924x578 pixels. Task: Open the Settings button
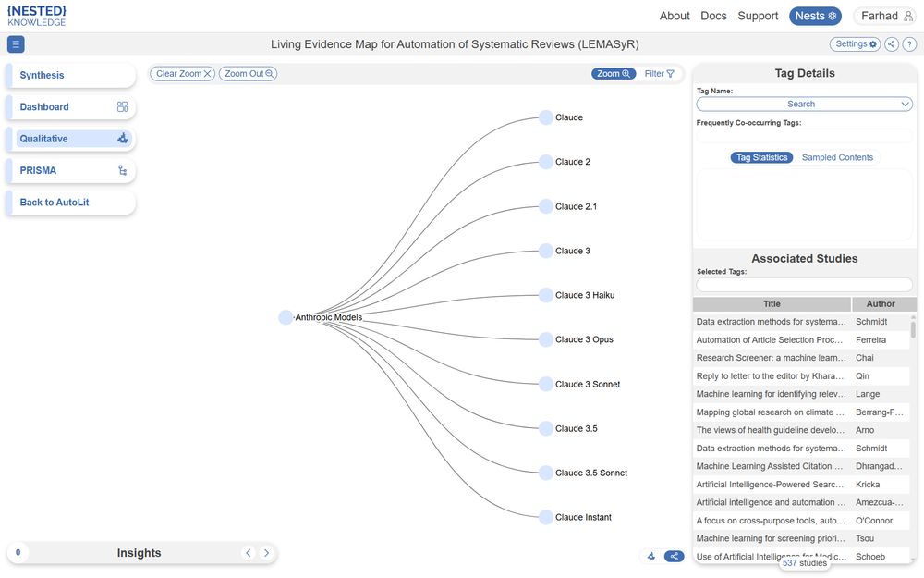(855, 44)
